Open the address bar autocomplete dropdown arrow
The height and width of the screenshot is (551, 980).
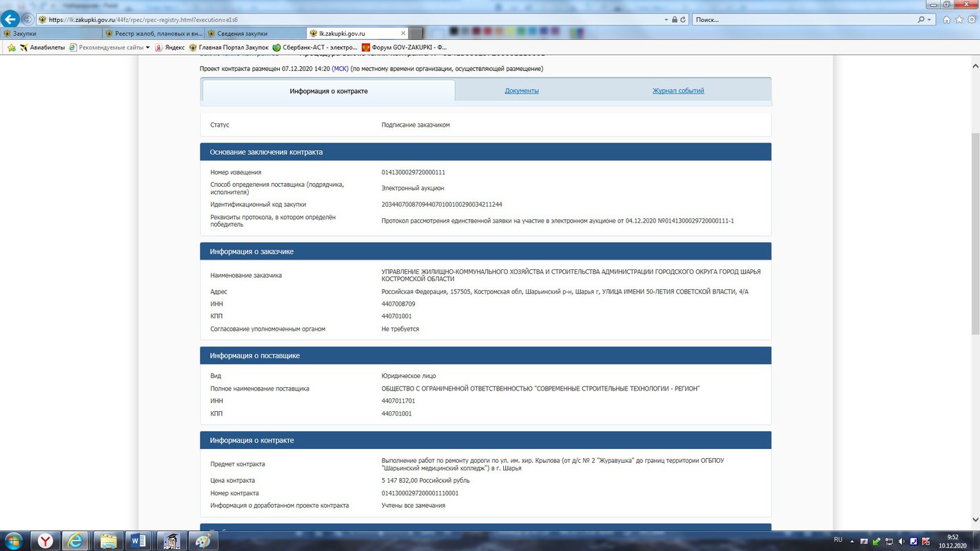point(666,20)
